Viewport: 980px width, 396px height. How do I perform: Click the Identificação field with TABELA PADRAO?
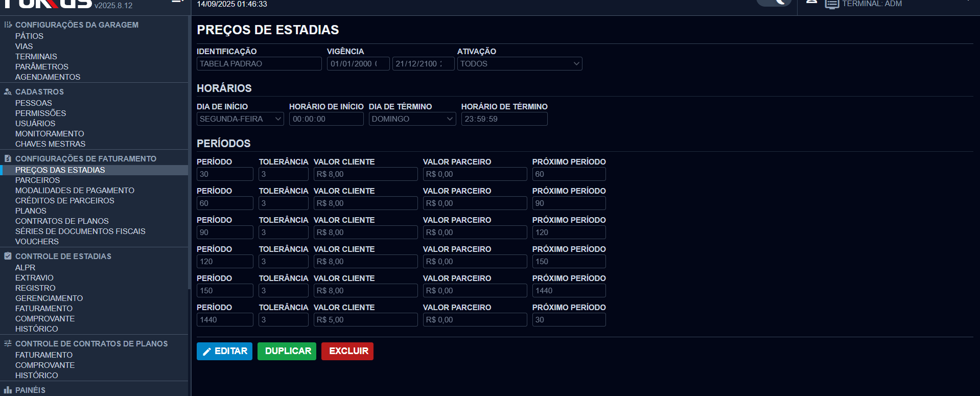coord(259,64)
